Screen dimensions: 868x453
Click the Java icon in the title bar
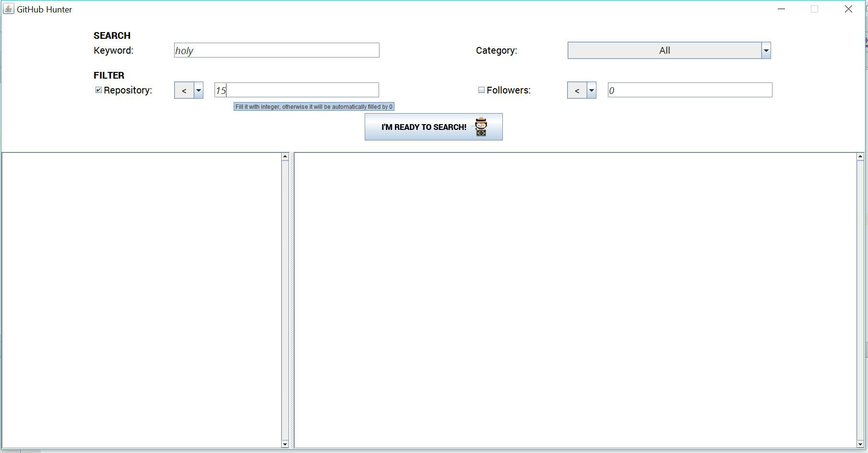(x=9, y=9)
